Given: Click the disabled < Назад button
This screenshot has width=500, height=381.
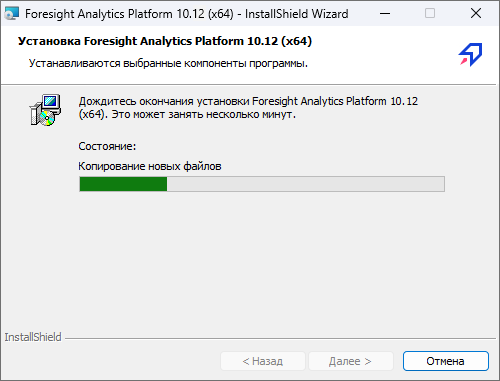Looking at the screenshot, I should tap(263, 361).
